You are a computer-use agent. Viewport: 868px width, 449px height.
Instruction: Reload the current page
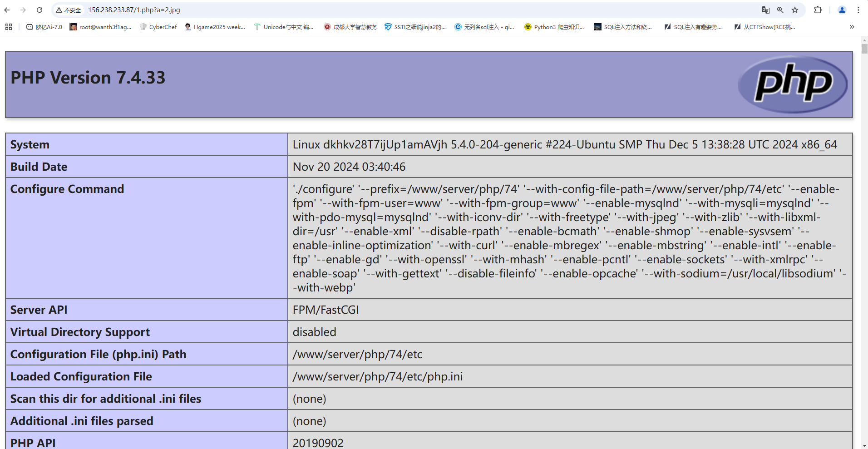[39, 10]
